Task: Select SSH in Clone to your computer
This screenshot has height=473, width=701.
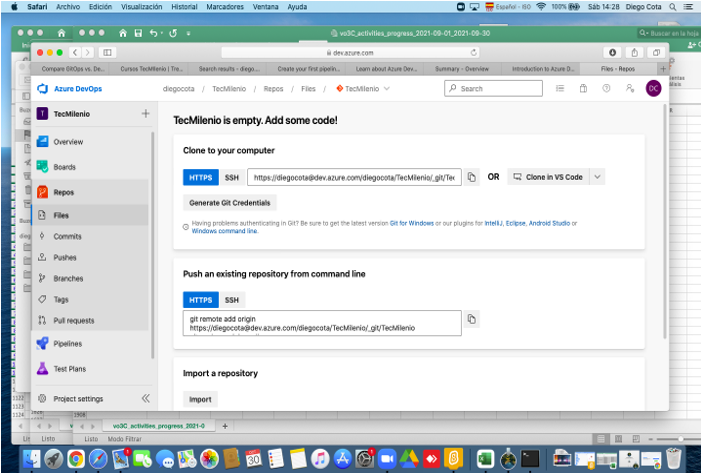Action: 232,177
